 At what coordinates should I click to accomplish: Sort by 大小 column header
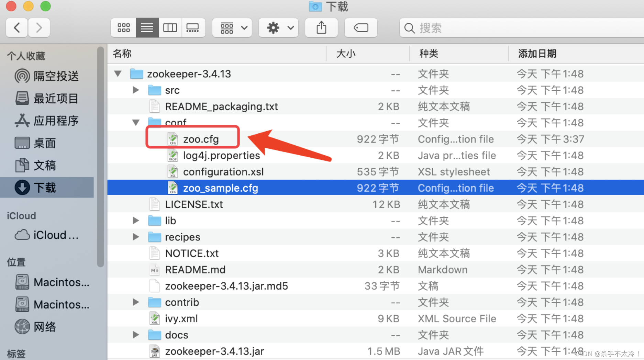pyautogui.click(x=368, y=54)
